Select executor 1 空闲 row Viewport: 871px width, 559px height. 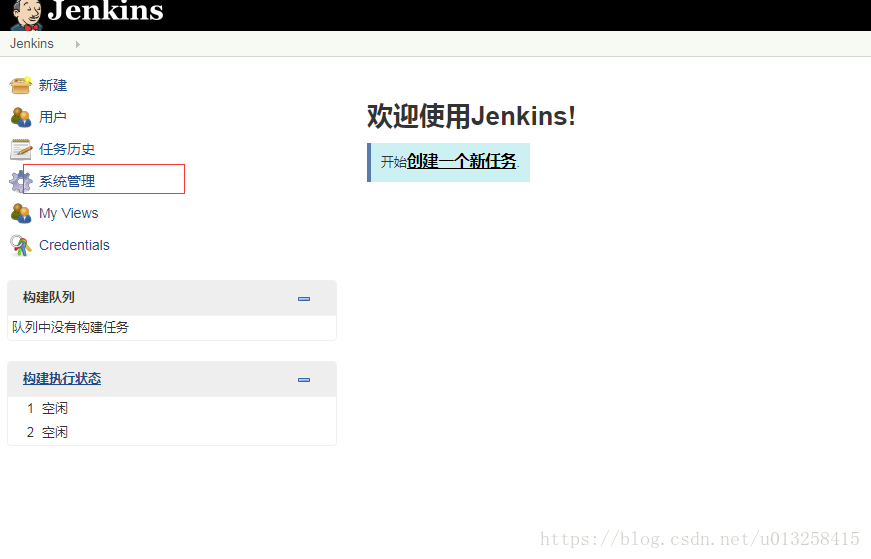[x=172, y=408]
